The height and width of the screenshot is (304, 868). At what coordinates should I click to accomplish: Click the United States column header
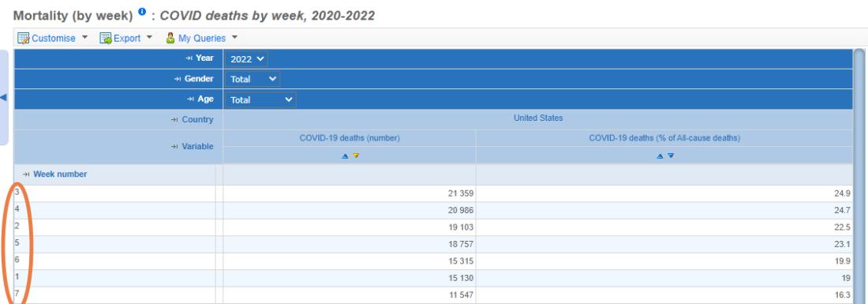click(538, 118)
